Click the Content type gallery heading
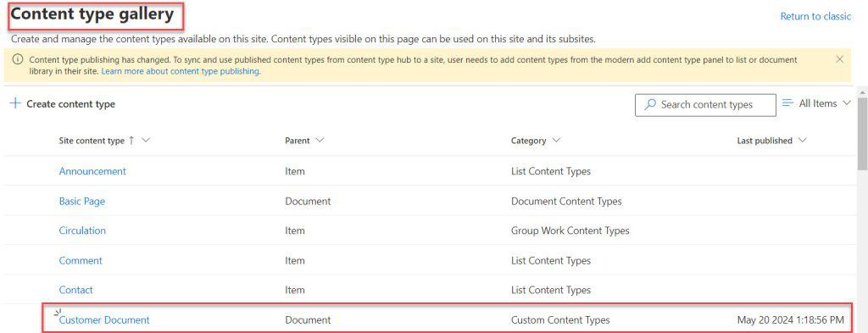Viewport: 868px width, 333px height. tap(92, 14)
